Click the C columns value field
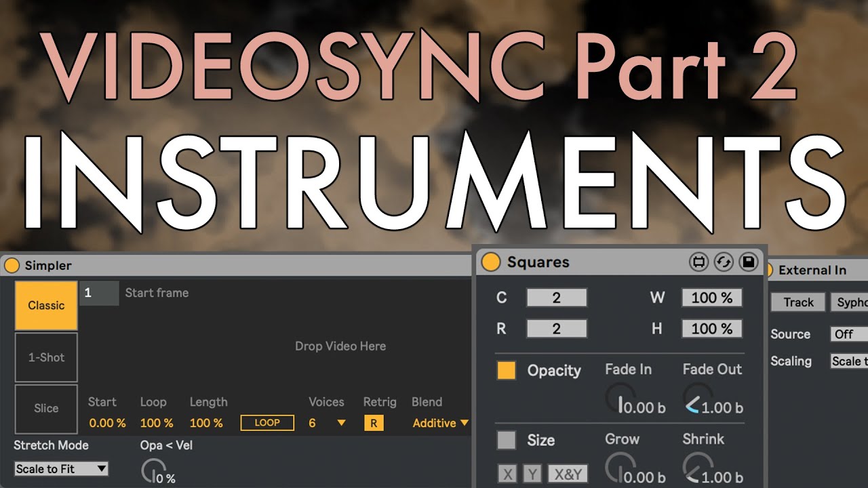The height and width of the screenshot is (488, 868). coord(557,298)
